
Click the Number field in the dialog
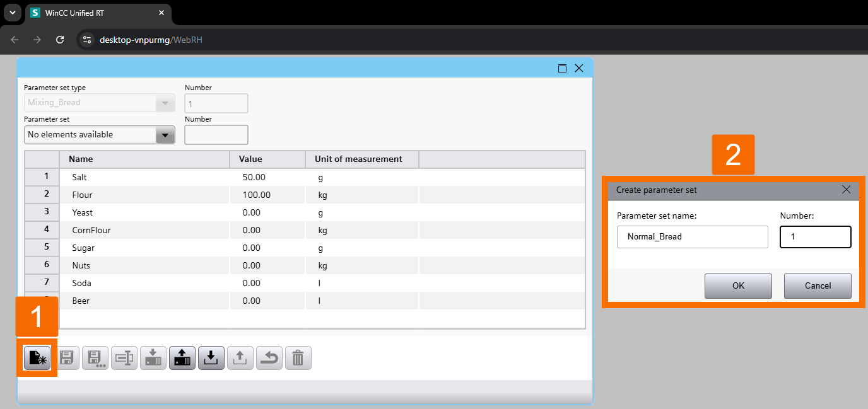click(816, 237)
